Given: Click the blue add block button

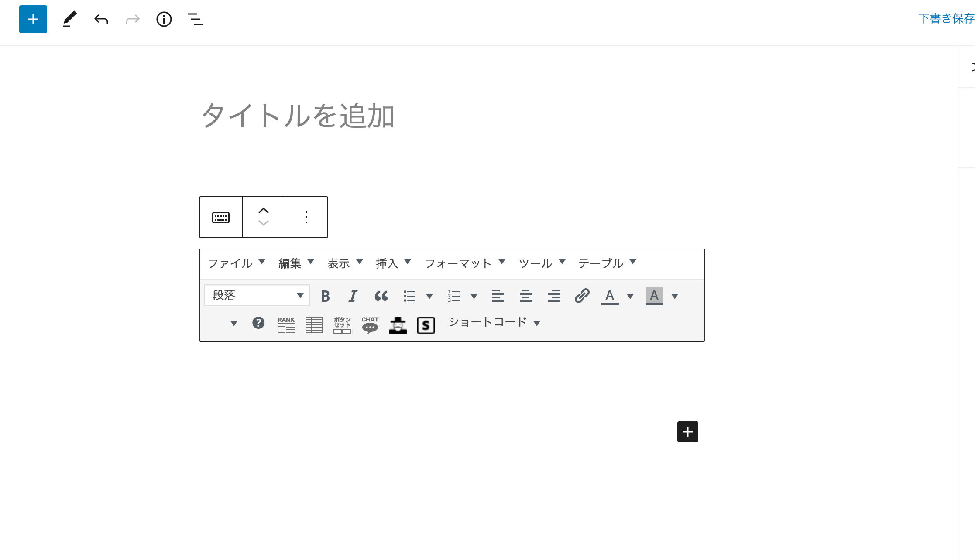Looking at the screenshot, I should [x=33, y=19].
